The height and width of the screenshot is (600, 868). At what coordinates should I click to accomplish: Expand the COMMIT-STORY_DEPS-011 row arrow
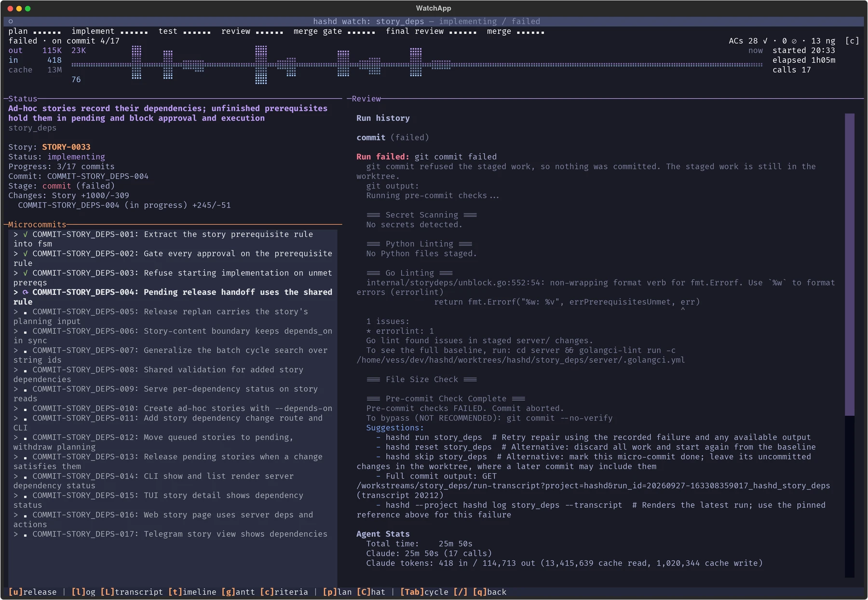tap(16, 418)
